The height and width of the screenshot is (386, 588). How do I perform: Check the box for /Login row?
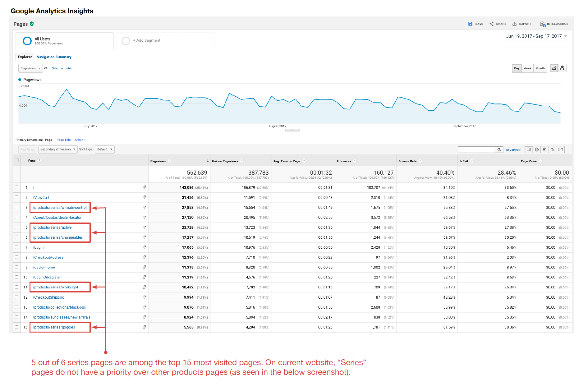pyautogui.click(x=17, y=247)
